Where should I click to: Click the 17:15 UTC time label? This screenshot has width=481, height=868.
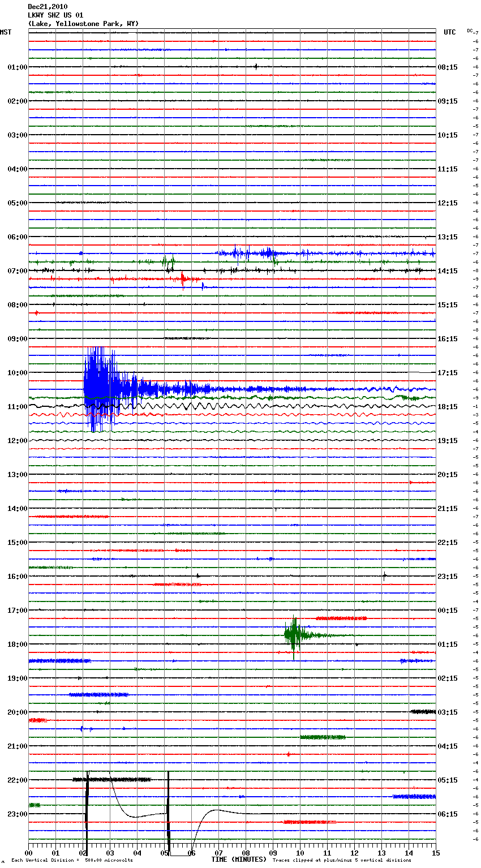point(448,373)
